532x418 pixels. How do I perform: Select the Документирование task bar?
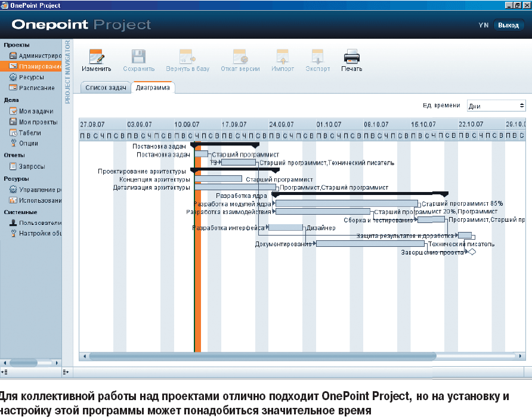tap(370, 243)
